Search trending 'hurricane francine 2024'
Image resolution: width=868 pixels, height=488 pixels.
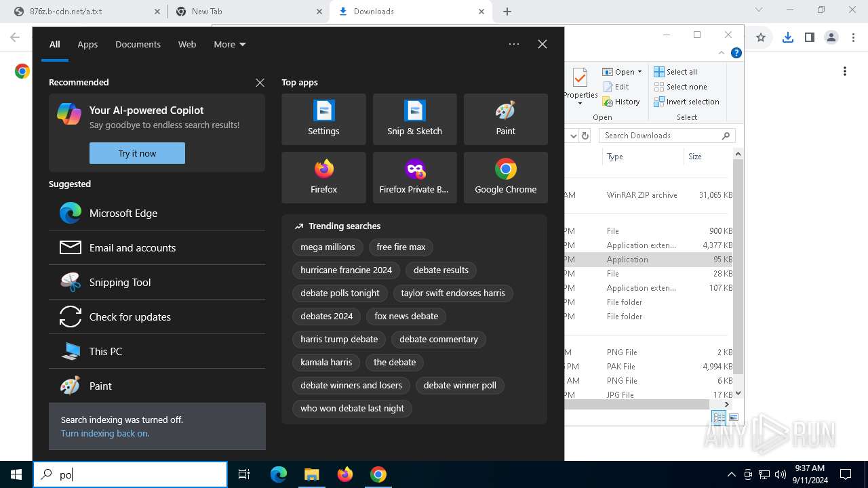click(x=346, y=270)
